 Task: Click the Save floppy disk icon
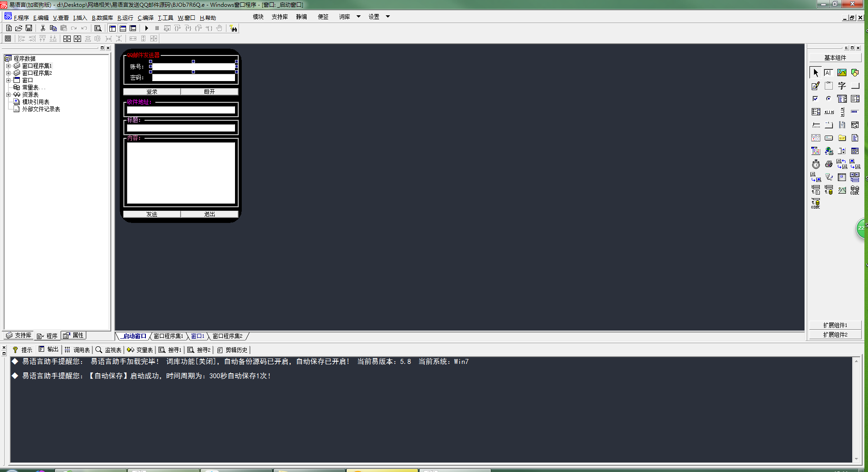(x=29, y=28)
